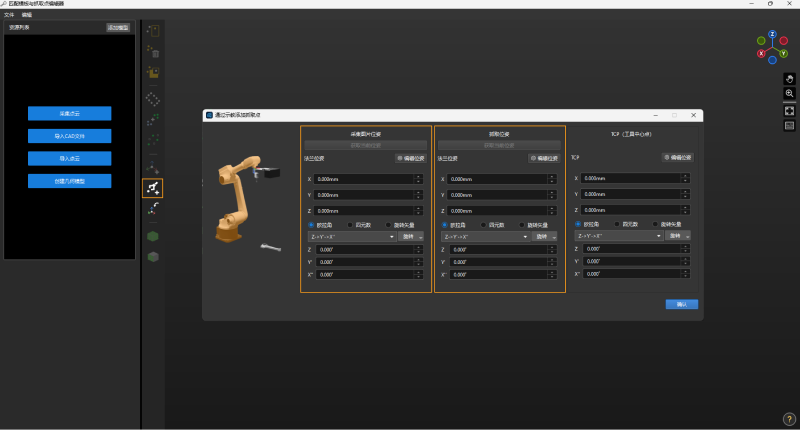Viewport: 800px width, 430px height.
Task: Click Y' angle field in picking pose panel
Action: pyautogui.click(x=503, y=262)
